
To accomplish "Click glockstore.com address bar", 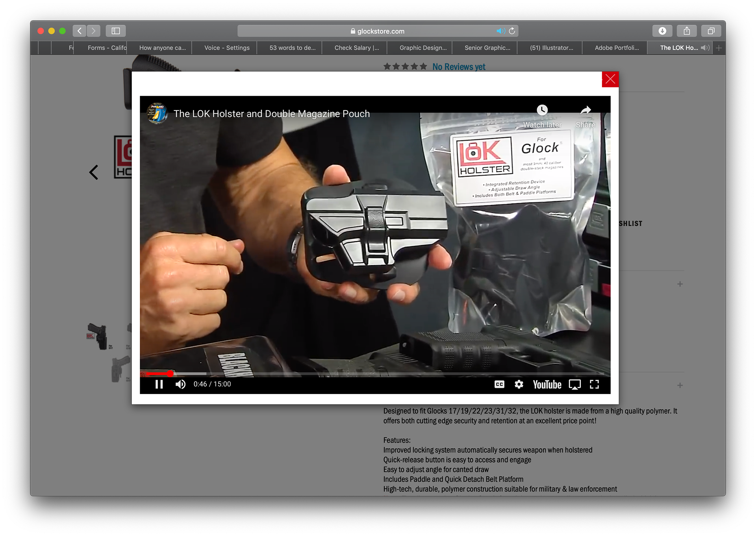I will pos(377,31).
